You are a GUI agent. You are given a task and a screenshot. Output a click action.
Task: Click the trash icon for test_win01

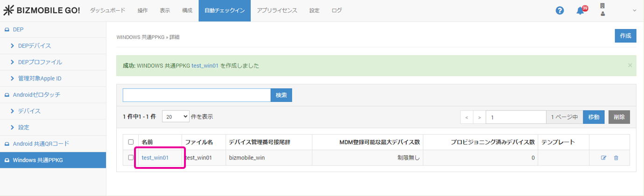pyautogui.click(x=616, y=158)
